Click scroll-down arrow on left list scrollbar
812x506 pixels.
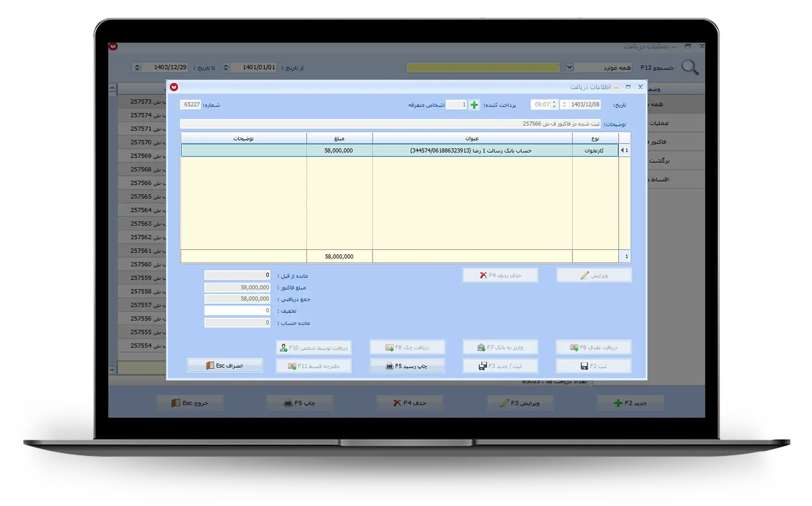point(112,370)
